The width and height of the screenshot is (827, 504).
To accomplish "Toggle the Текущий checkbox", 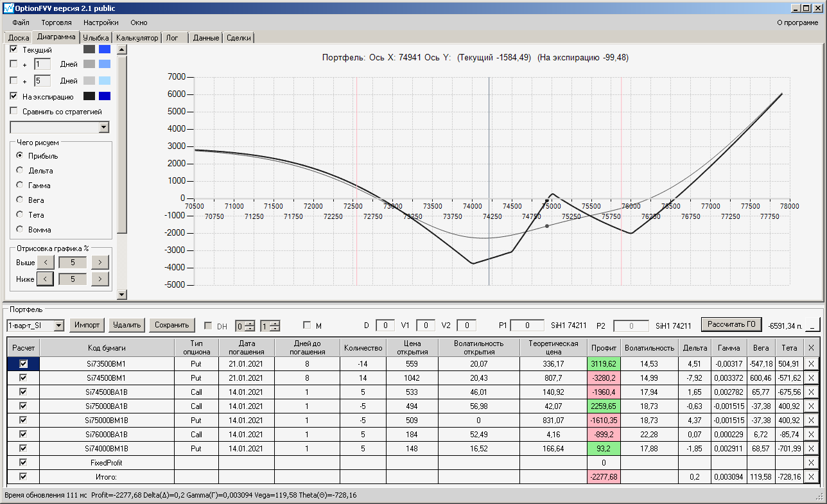I will click(13, 49).
